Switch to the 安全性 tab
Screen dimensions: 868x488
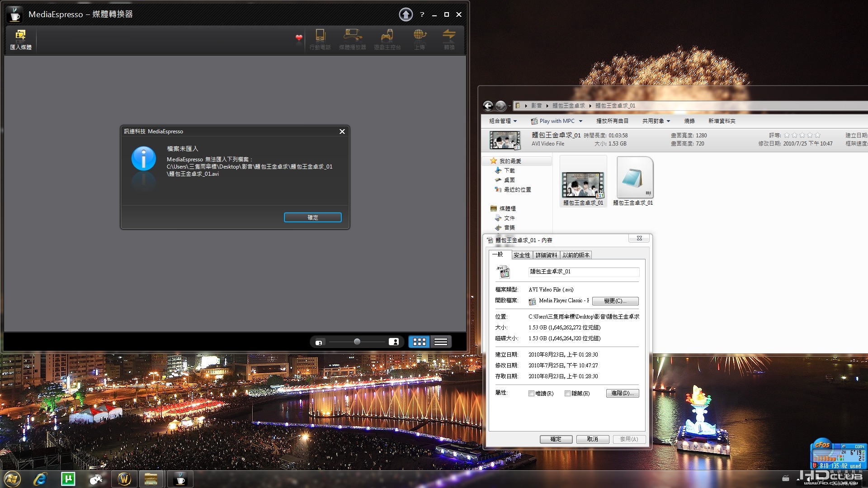[522, 255]
